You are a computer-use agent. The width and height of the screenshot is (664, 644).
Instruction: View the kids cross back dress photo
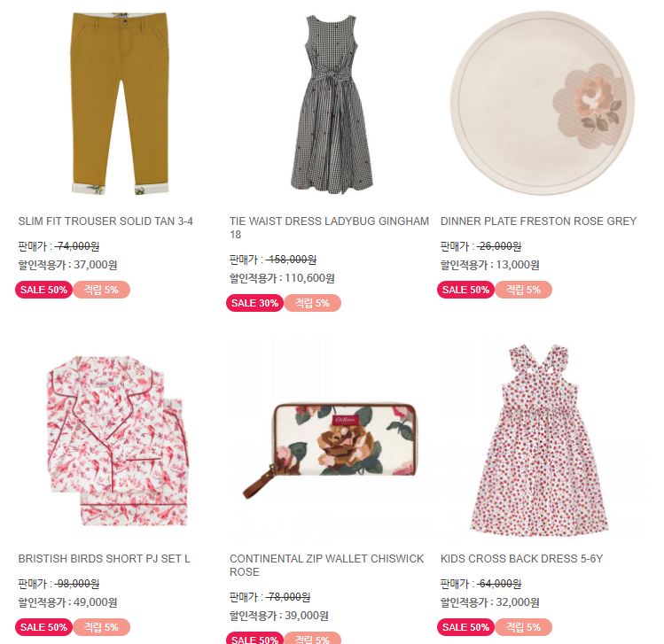click(x=539, y=438)
